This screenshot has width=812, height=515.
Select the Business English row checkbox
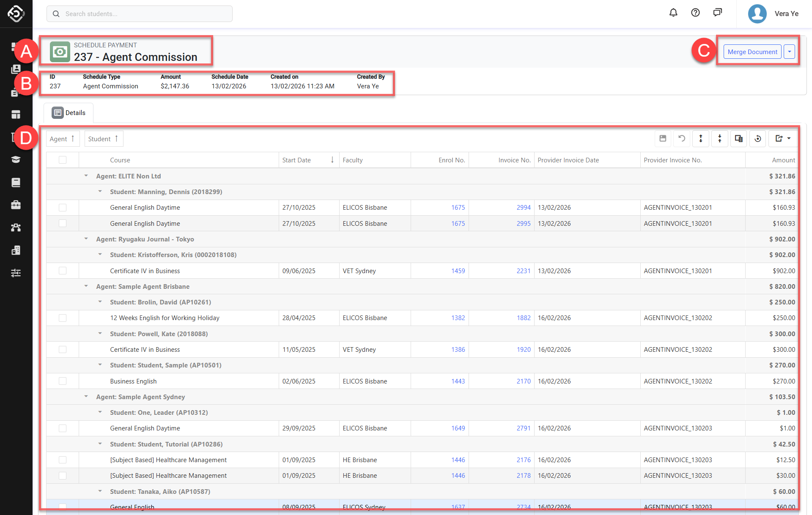click(63, 381)
